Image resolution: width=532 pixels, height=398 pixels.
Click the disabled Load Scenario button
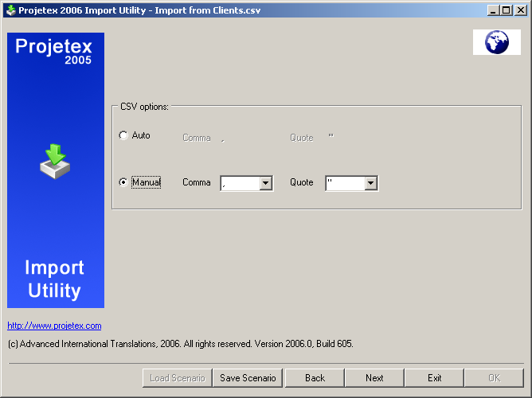click(x=178, y=378)
